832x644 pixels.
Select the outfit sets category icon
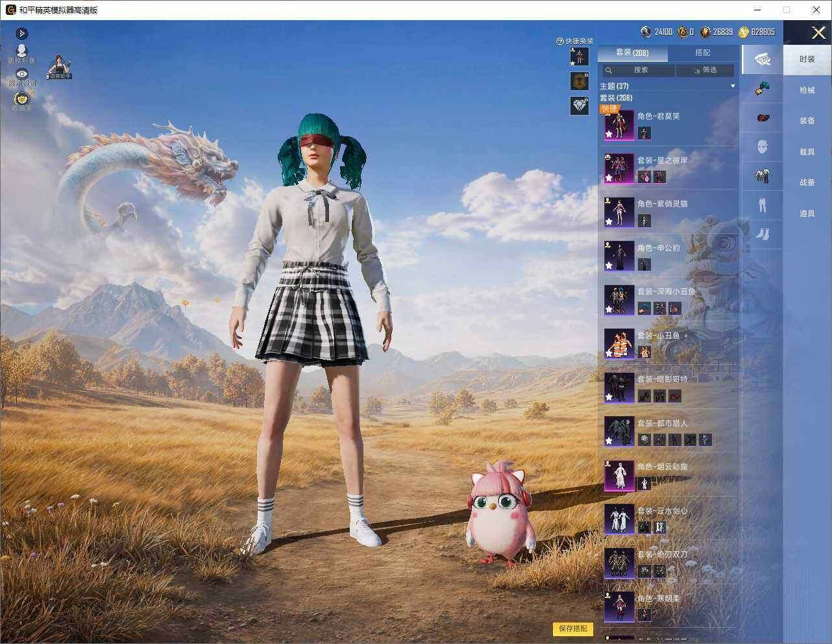763,60
